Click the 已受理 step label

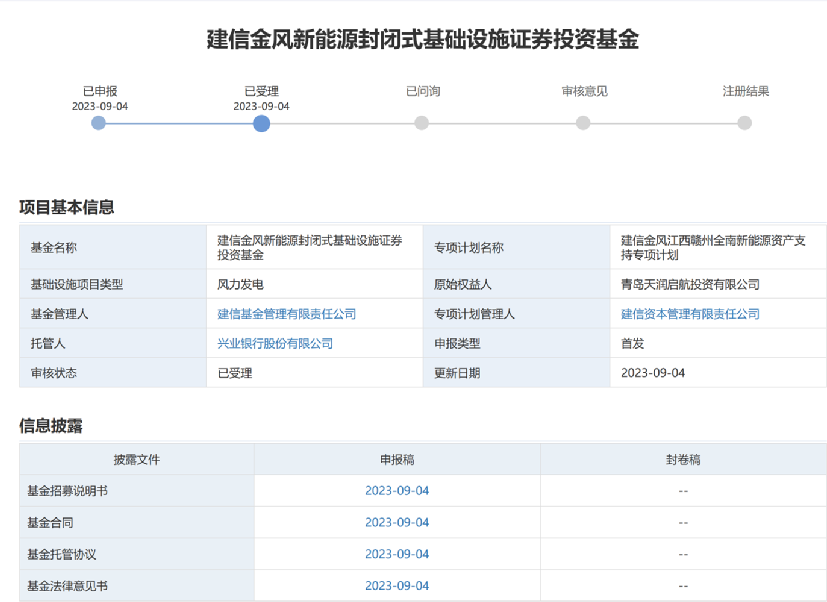pyautogui.click(x=262, y=91)
